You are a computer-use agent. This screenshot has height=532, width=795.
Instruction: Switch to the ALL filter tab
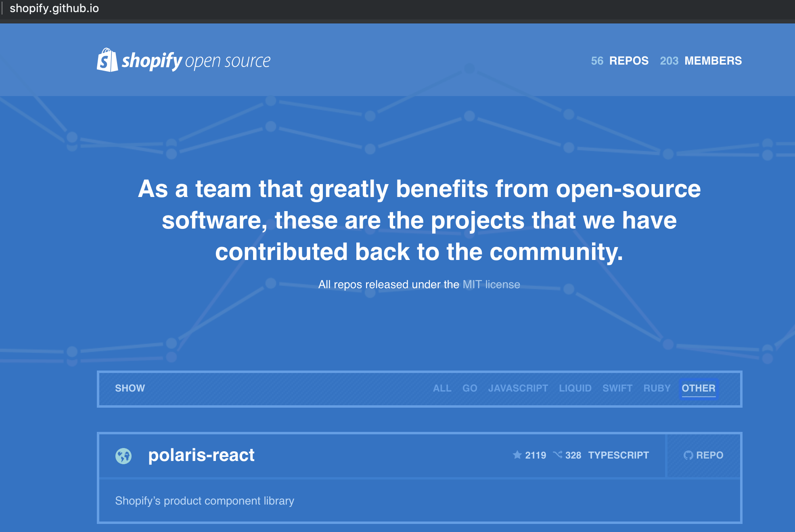442,388
